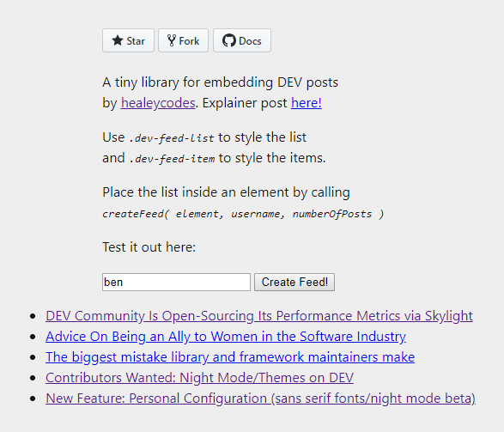Screen dimensions: 504x432
Task: Click the Fork label text
Action: click(x=189, y=41)
